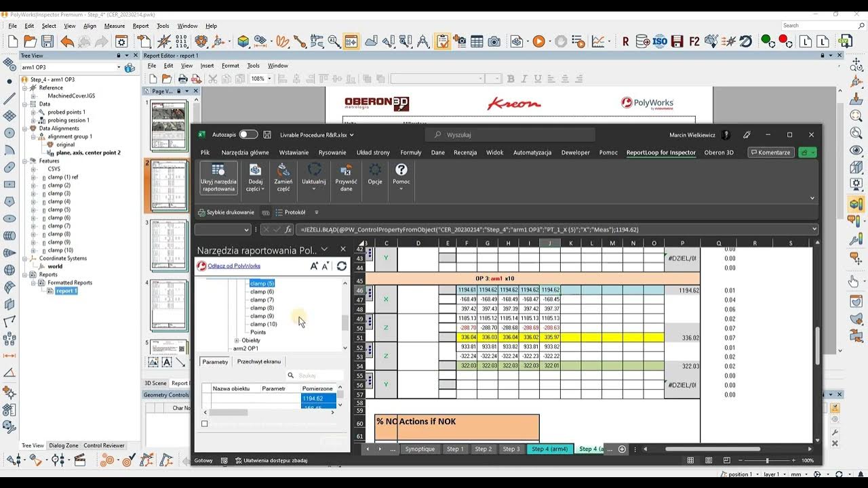The image size is (868, 488).
Task: Click the print icon in Report Editor toolbar
Action: [182, 79]
